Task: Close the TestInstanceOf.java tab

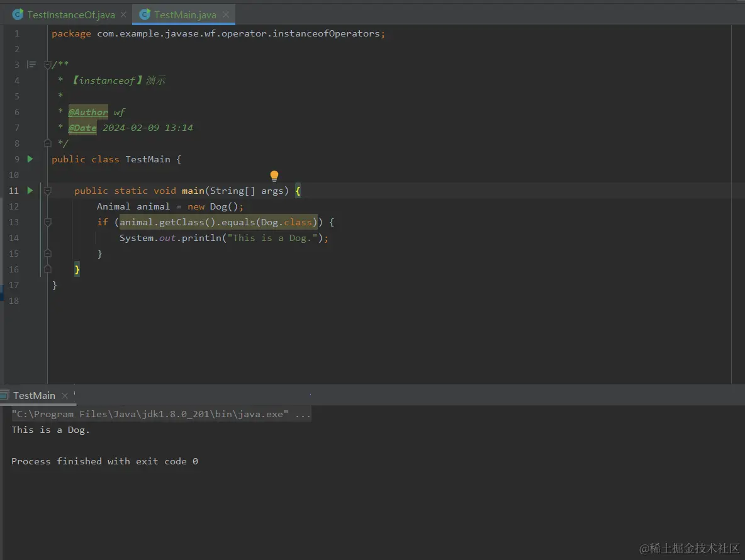Action: [123, 14]
